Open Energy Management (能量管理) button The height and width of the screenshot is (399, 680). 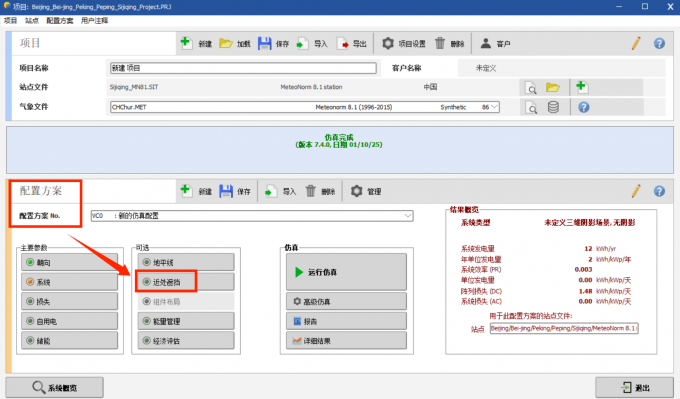[186, 321]
